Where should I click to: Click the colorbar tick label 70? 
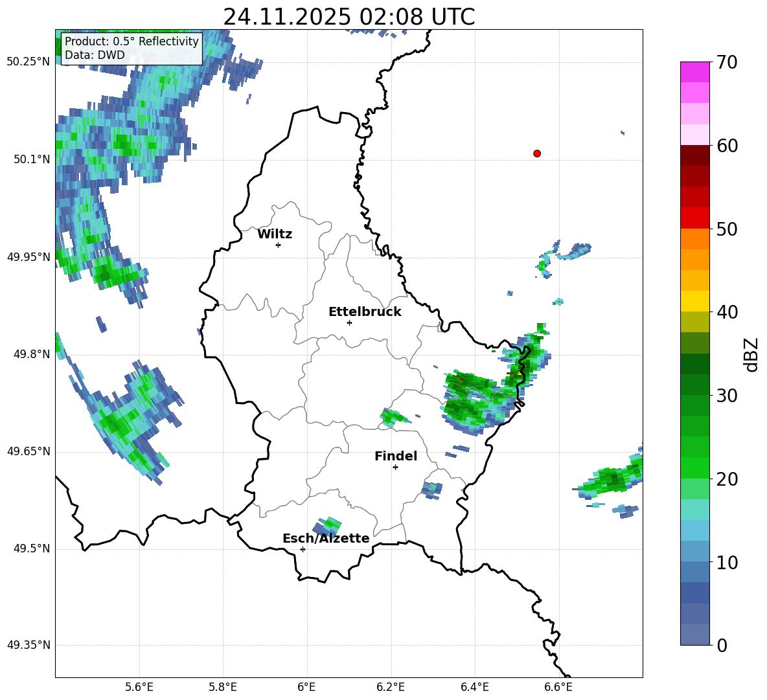pyautogui.click(x=727, y=63)
